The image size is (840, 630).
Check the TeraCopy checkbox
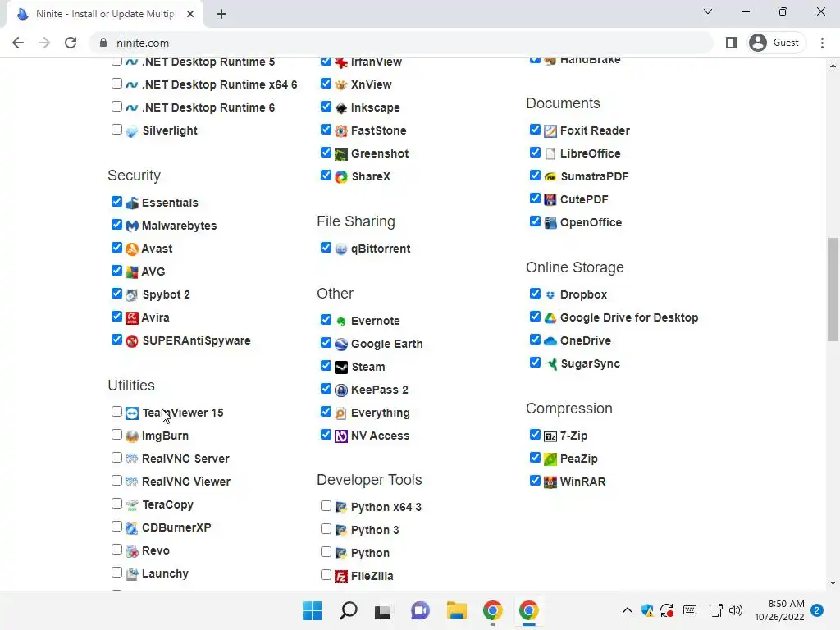point(116,504)
